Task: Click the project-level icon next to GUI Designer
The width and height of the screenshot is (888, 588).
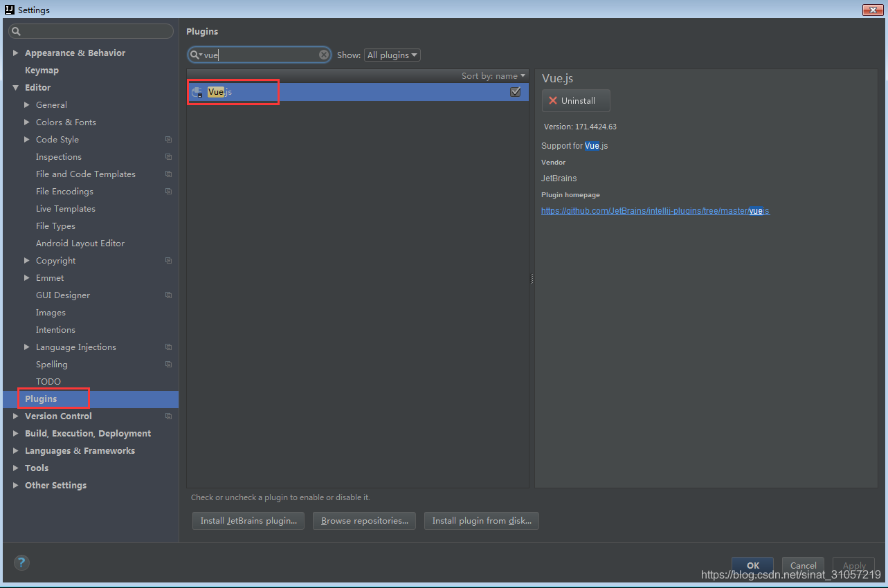Action: pos(168,295)
